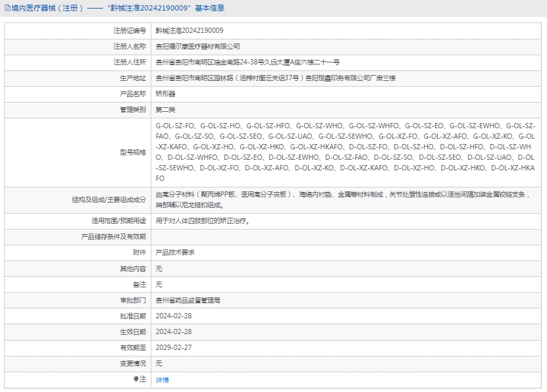Open the 详情 link in the bottom row

[x=162, y=380]
